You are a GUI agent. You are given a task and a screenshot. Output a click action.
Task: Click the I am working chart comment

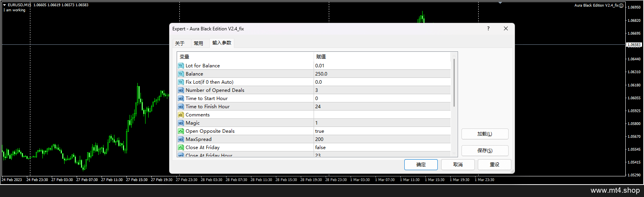(14, 10)
